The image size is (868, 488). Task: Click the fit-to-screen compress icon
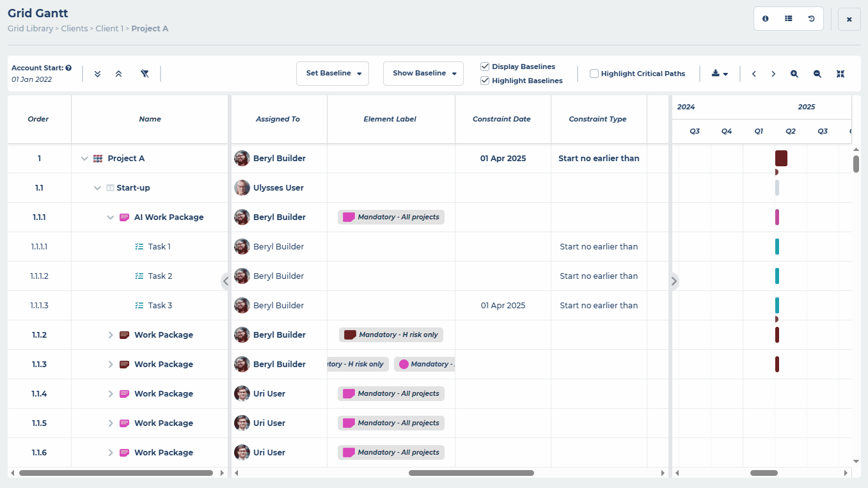tap(840, 74)
